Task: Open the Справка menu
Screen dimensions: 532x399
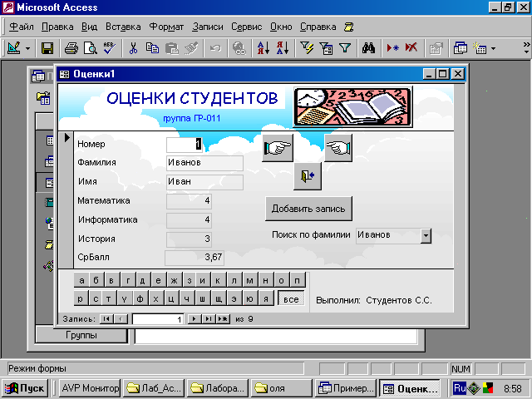Action: (x=318, y=27)
